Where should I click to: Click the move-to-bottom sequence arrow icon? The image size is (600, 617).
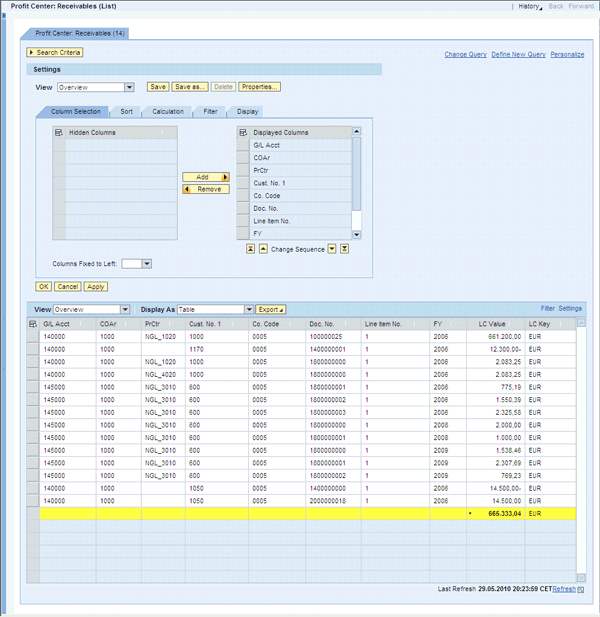344,248
